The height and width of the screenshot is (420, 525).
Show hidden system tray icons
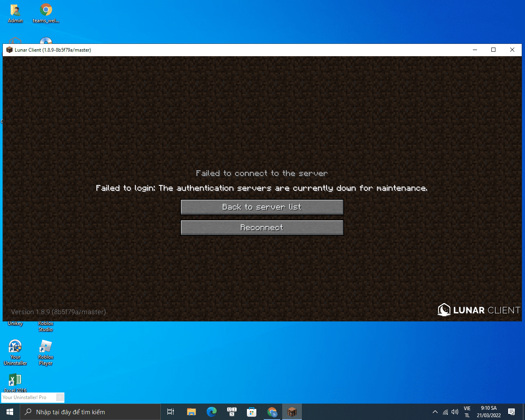(x=435, y=412)
